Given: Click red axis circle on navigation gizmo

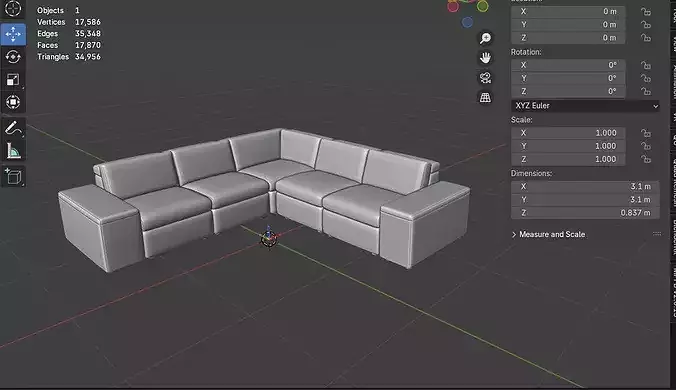Looking at the screenshot, I should [x=453, y=6].
